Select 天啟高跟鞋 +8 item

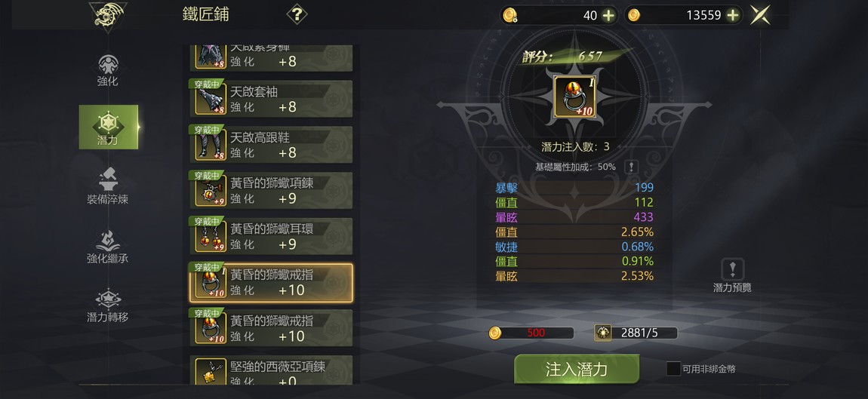271,144
